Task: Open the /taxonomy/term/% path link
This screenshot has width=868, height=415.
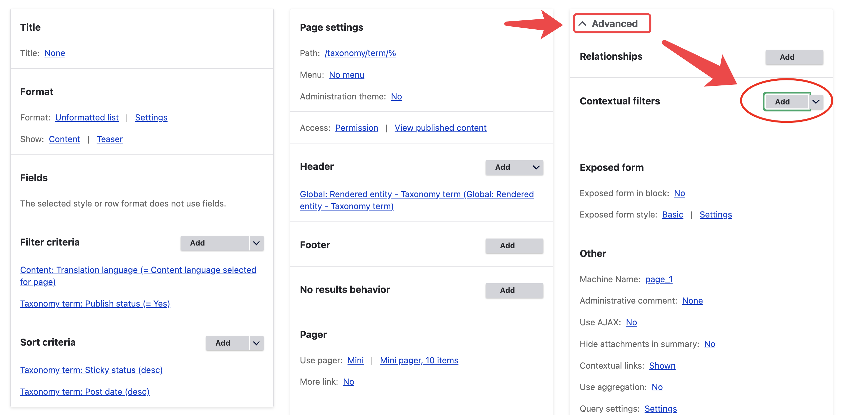Action: 360,53
